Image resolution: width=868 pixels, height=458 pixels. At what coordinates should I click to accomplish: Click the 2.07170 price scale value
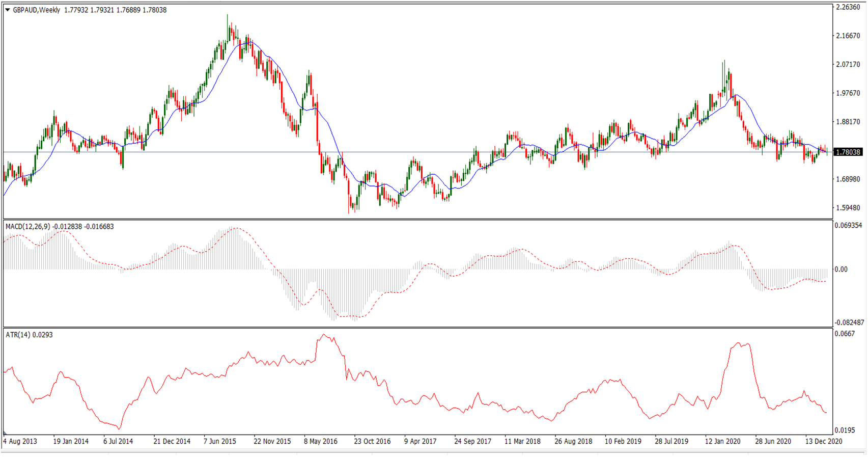pos(848,64)
